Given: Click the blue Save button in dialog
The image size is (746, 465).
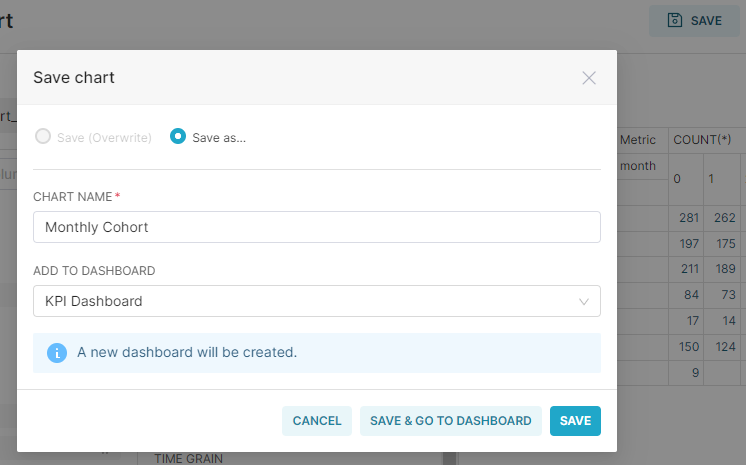Looking at the screenshot, I should coord(575,421).
